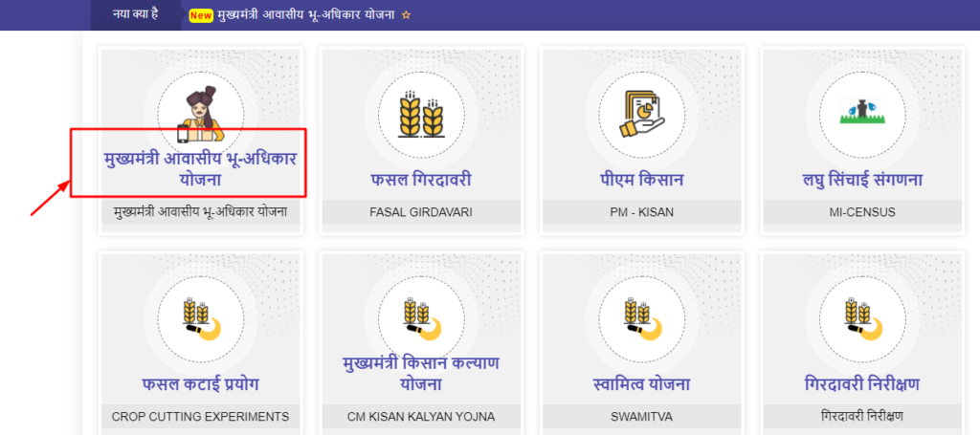980x435 pixels.
Task: Click the star next to scrolling news
Action: coord(406,15)
